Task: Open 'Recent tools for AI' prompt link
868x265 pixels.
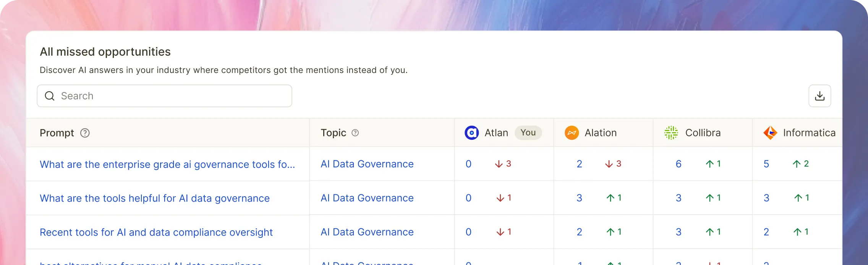Action: pos(156,232)
